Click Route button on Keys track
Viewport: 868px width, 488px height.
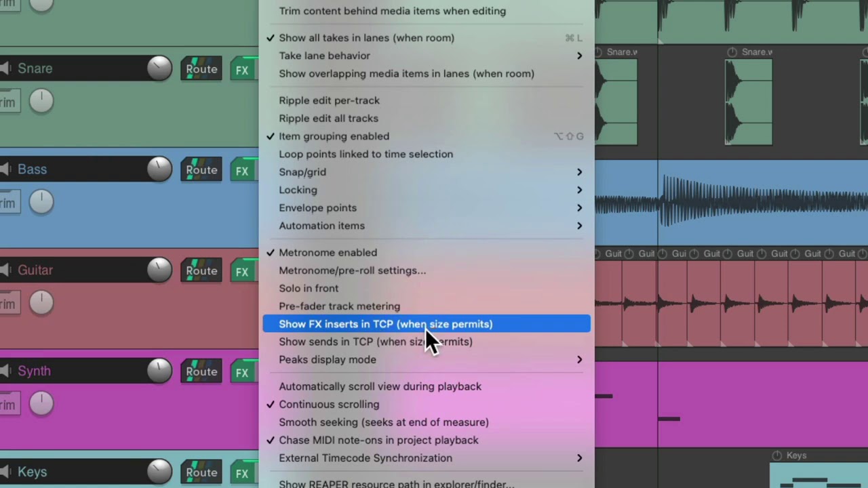pos(201,473)
